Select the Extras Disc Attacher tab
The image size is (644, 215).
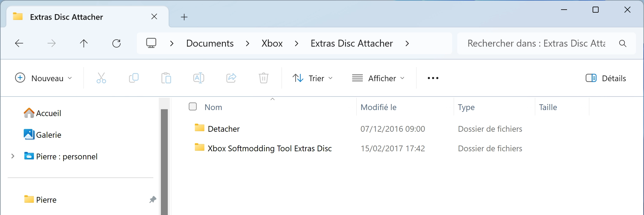click(x=87, y=17)
